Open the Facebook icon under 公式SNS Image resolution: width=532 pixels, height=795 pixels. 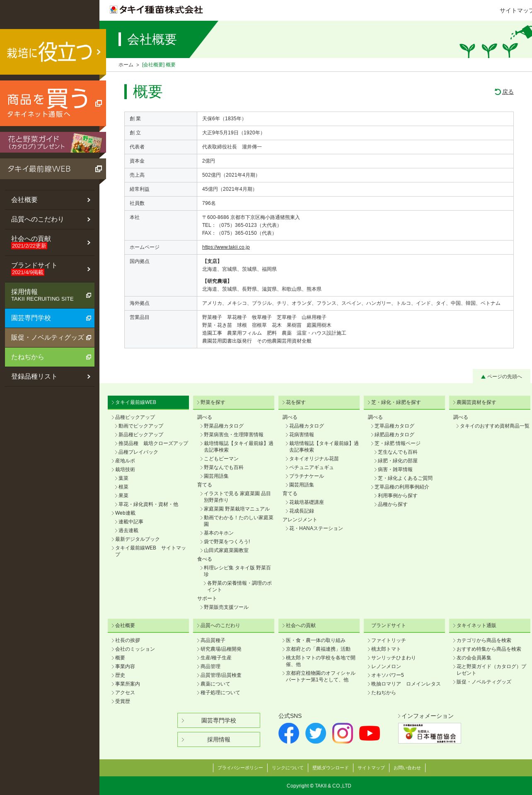coord(289,733)
